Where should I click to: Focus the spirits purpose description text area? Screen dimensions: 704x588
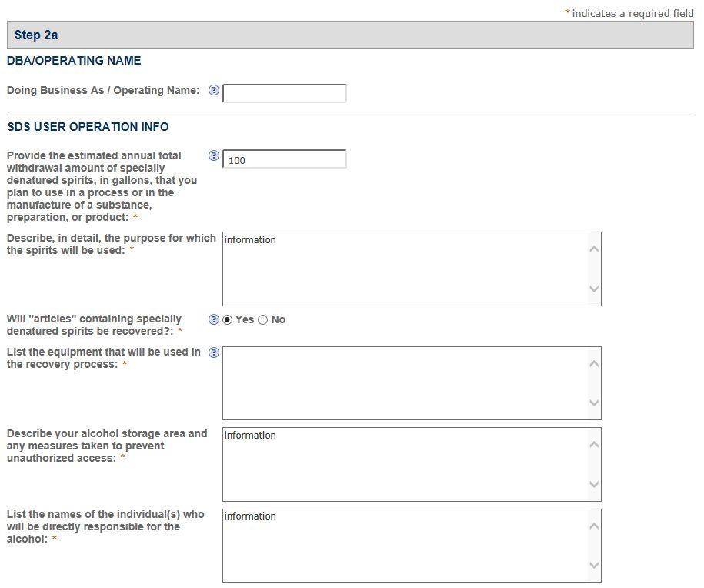404,269
